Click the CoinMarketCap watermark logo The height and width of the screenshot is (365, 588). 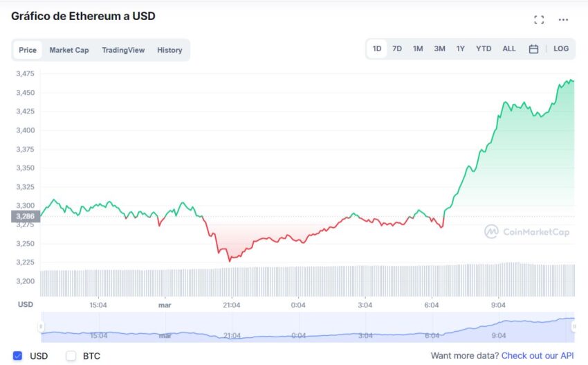point(527,232)
